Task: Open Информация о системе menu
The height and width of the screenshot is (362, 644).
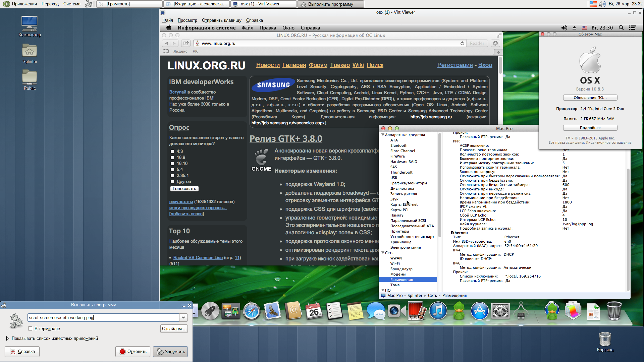Action: 207,28
